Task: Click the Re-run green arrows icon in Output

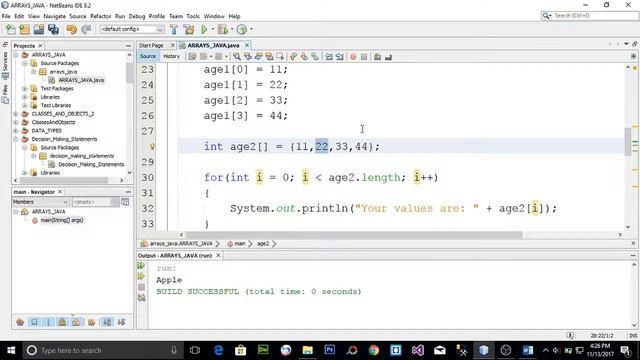Action: 141,266
